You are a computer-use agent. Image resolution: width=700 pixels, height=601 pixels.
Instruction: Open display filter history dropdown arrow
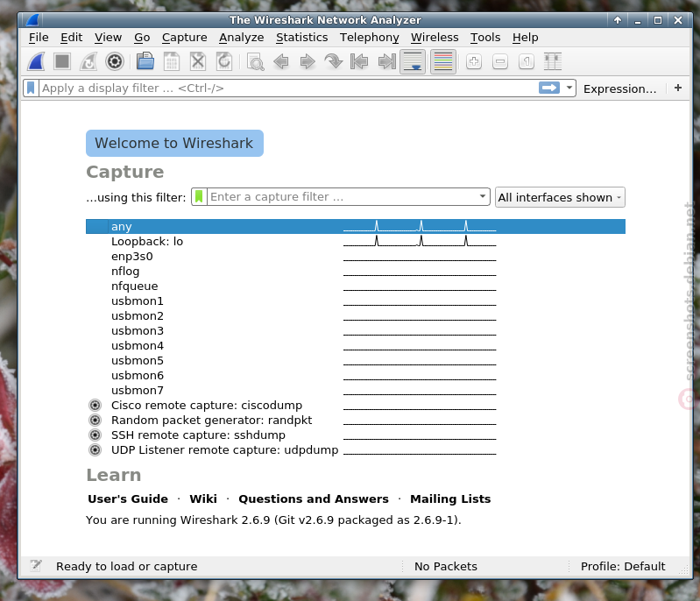point(569,88)
